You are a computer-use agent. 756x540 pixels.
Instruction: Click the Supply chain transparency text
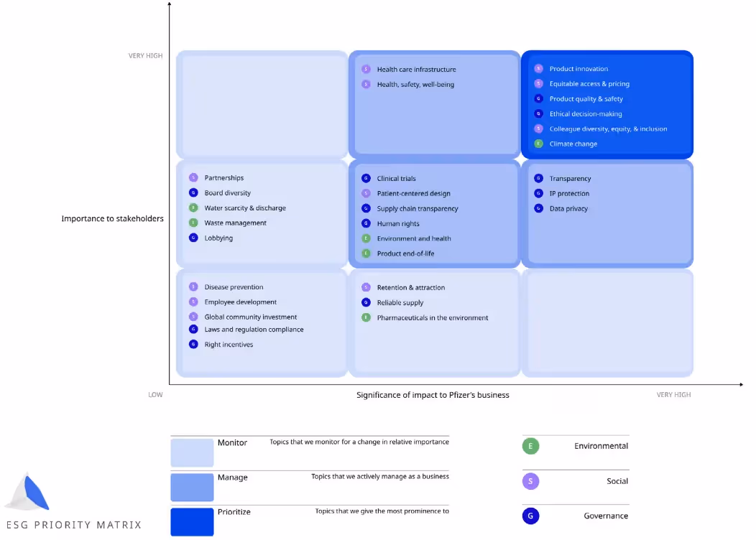click(x=417, y=208)
